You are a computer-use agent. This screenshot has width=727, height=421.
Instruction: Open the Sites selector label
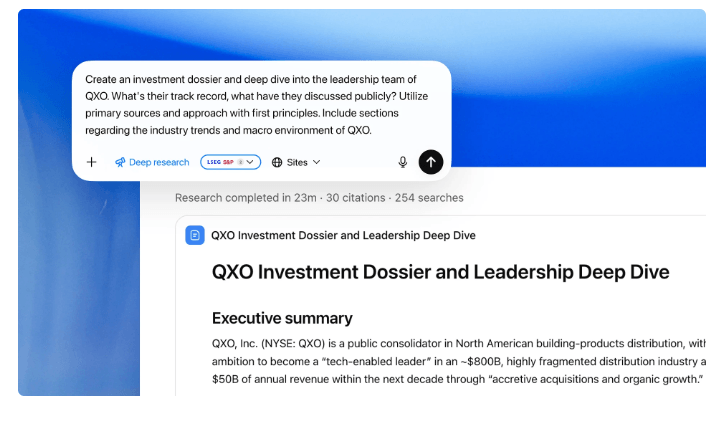(x=297, y=162)
